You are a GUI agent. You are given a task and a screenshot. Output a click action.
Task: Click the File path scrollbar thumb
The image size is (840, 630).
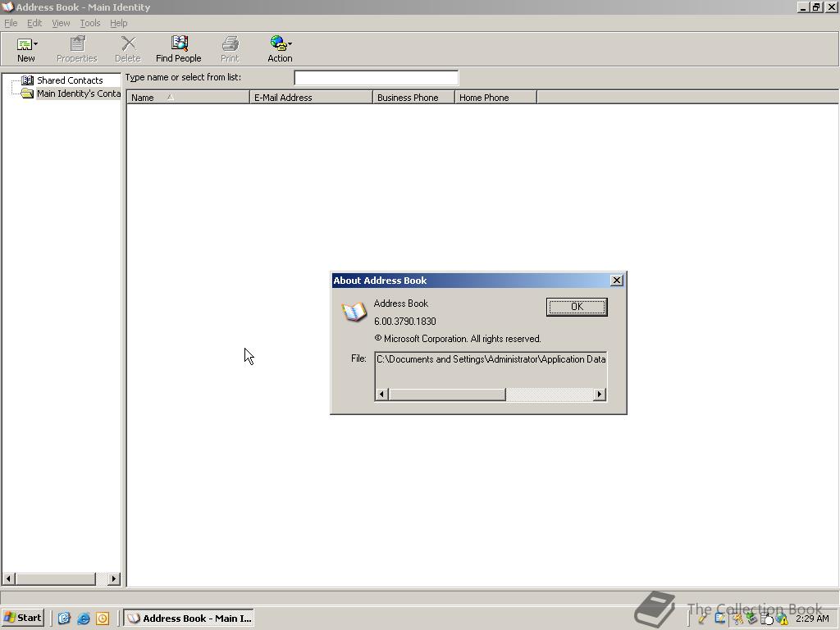click(x=447, y=395)
